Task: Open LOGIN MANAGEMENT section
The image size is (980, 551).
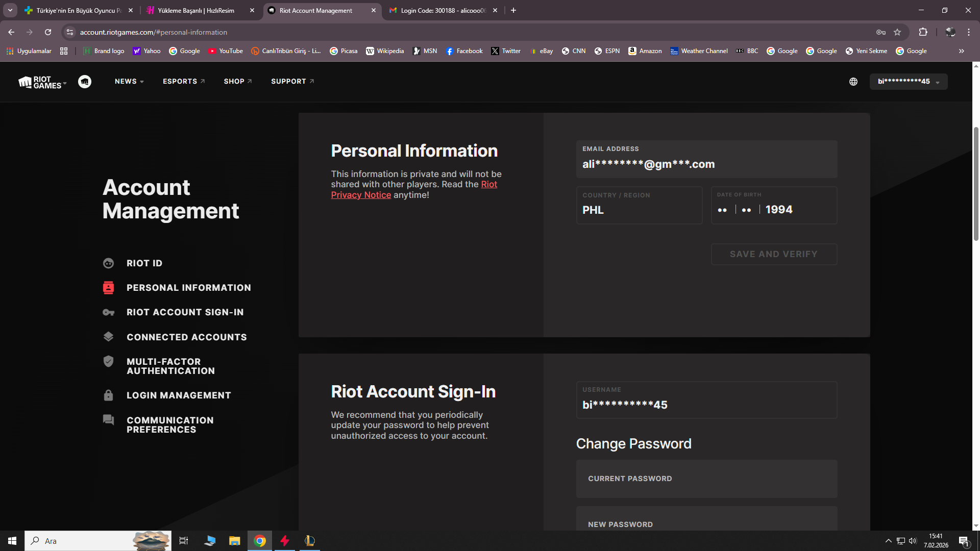Action: pos(179,395)
